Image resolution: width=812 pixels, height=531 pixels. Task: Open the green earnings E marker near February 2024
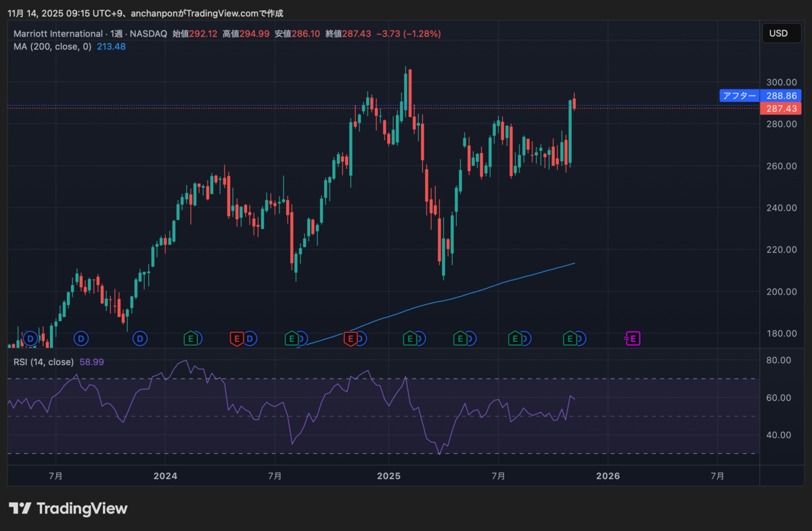(x=191, y=337)
